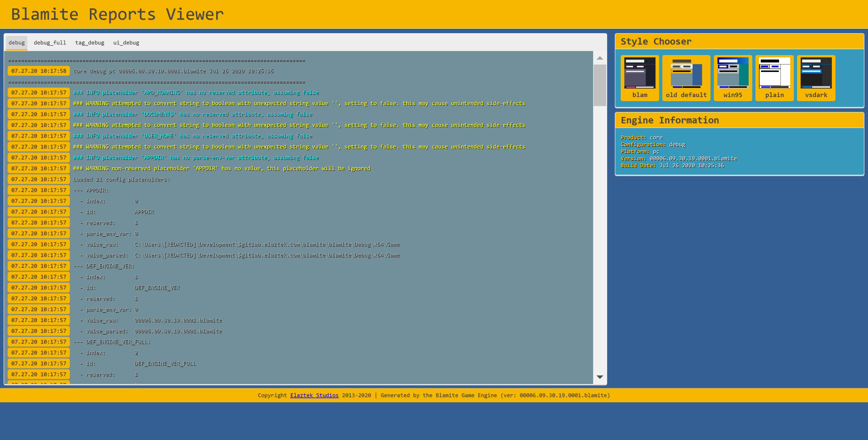The width and height of the screenshot is (868, 440).
Task: Click the scrollbar up arrow
Action: pos(600,58)
